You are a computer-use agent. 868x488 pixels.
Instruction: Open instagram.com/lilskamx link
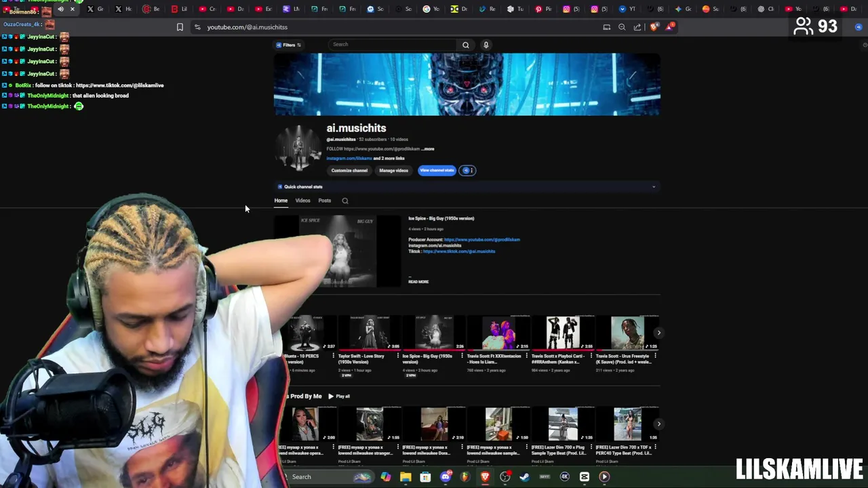tap(349, 158)
